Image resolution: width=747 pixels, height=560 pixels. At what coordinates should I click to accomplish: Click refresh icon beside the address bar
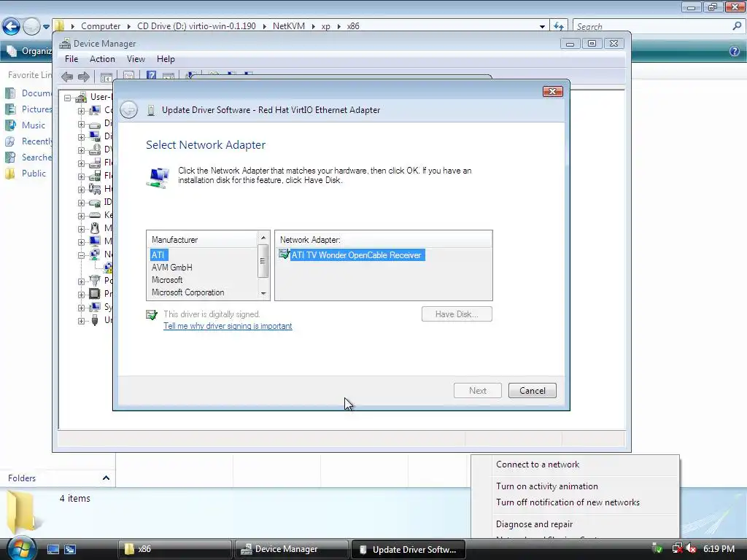coord(558,26)
